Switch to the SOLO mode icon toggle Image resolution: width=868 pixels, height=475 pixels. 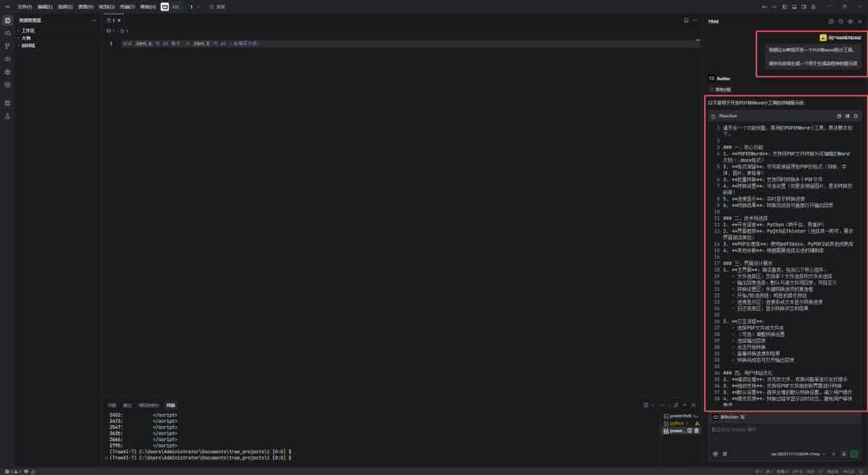point(165,6)
